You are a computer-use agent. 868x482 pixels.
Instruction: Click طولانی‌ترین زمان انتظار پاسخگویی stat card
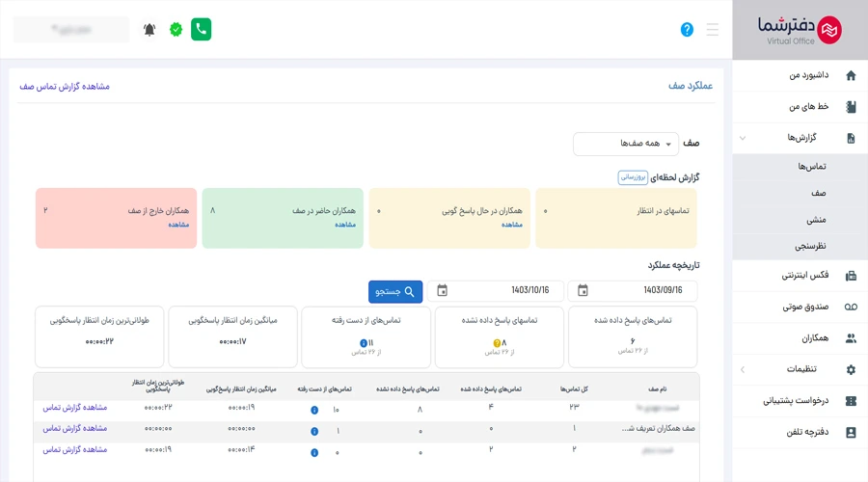pyautogui.click(x=99, y=337)
